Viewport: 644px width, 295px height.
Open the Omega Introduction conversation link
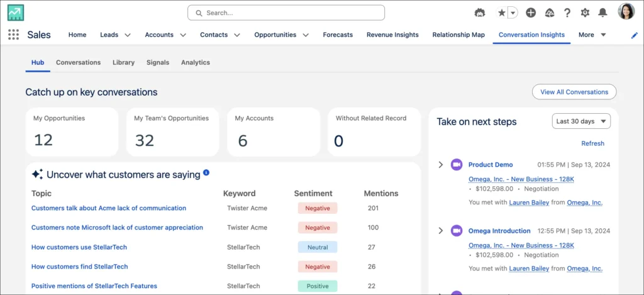tap(499, 230)
